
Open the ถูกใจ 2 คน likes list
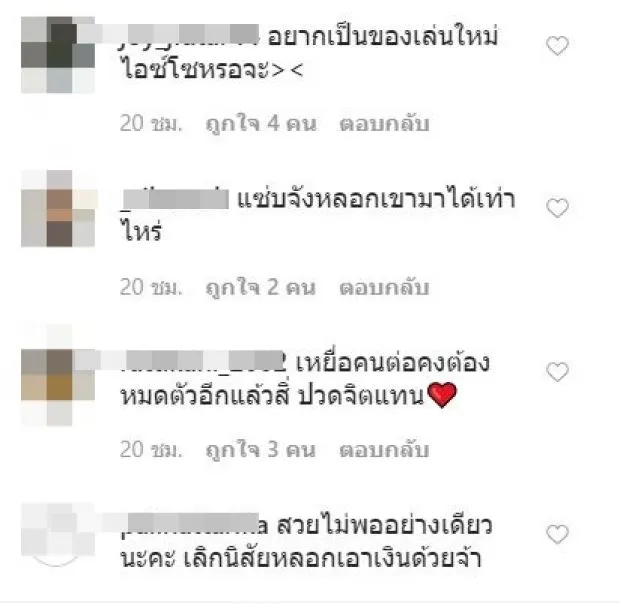tap(261, 287)
